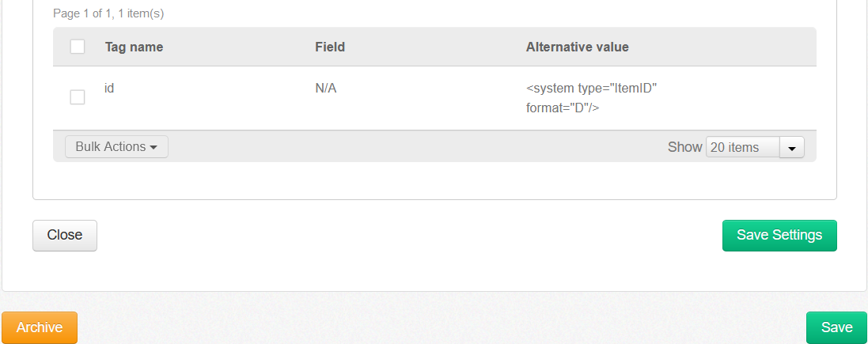Click the Show label near page size
This screenshot has width=868, height=344.
coord(684,147)
